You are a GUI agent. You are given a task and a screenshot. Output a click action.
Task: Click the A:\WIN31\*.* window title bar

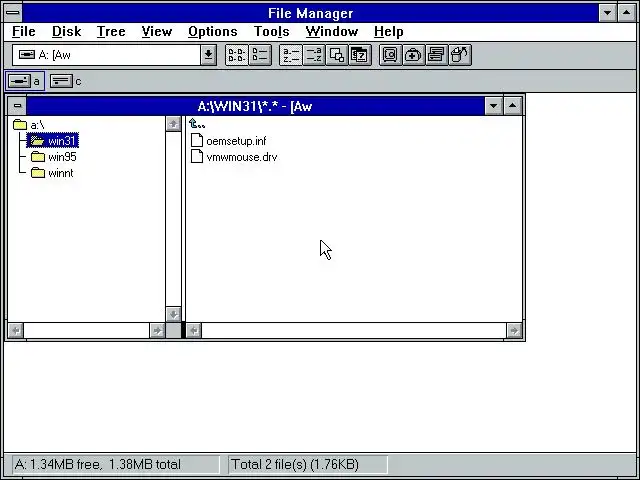(x=256, y=106)
